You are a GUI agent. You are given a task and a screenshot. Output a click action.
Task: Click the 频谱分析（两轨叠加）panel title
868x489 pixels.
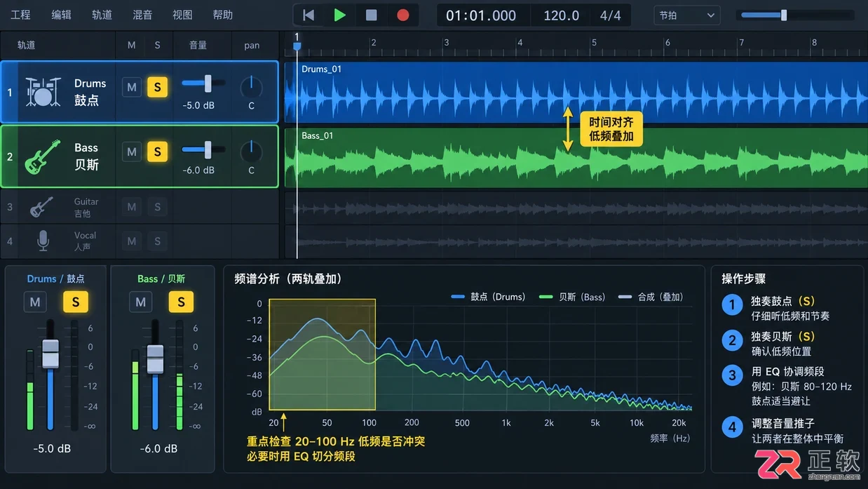click(288, 279)
